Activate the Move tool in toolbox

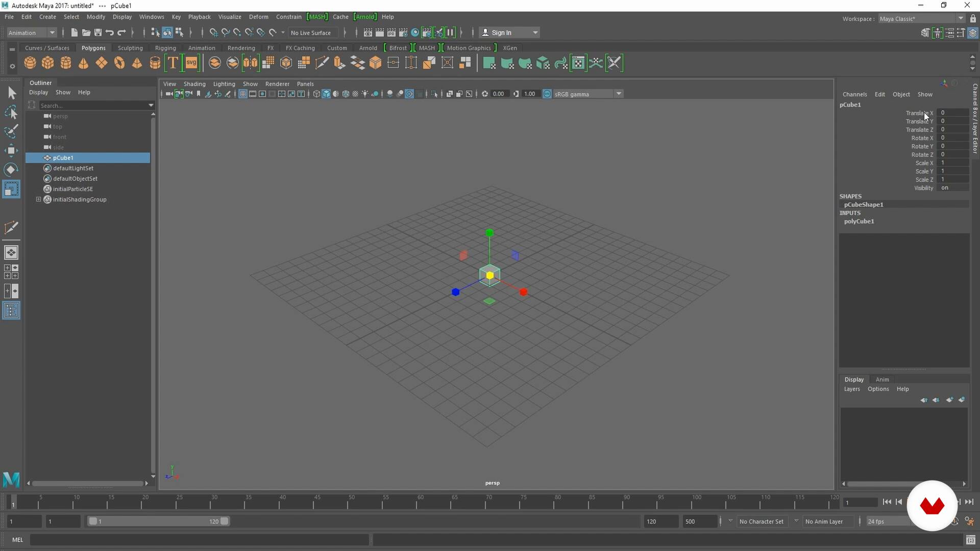point(11,150)
